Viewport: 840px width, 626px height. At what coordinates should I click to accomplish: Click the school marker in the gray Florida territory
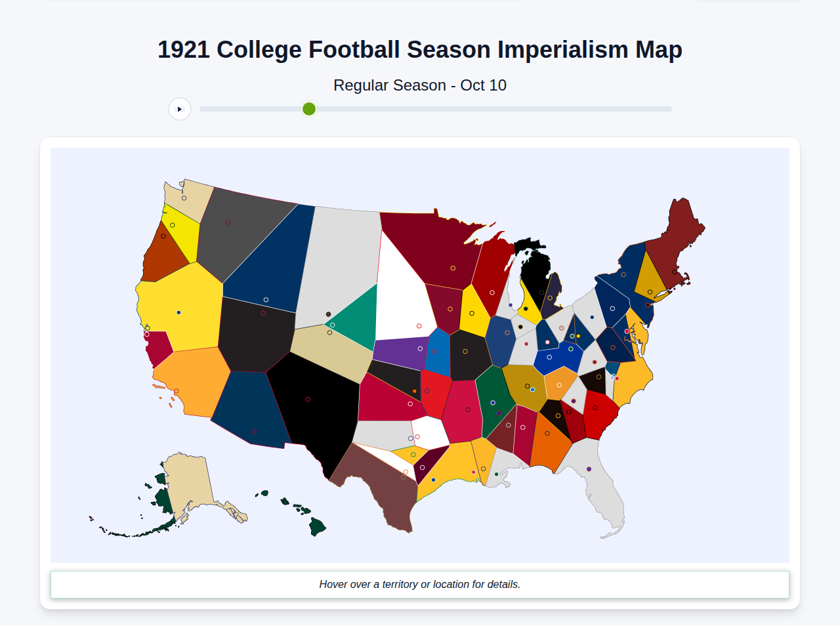tap(590, 468)
